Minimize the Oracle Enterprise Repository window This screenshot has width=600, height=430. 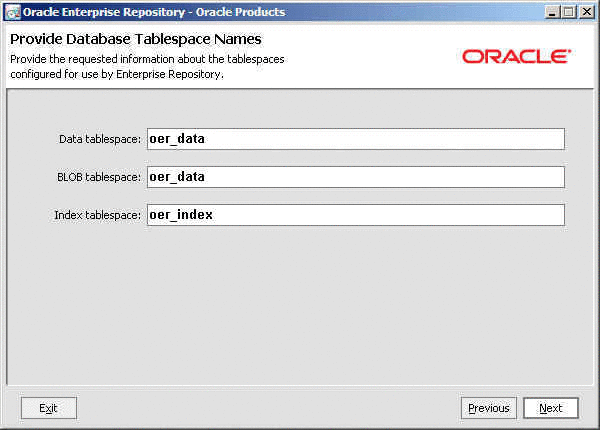(552, 12)
